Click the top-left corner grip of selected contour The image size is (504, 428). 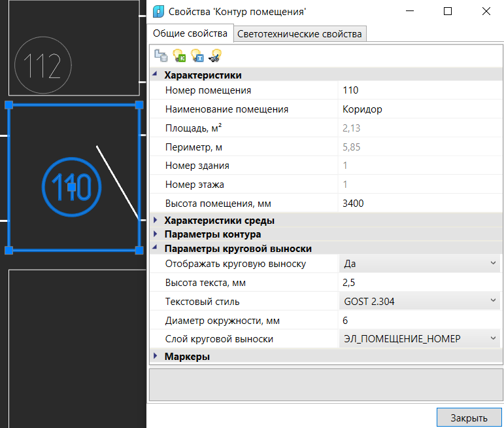[x=9, y=105]
